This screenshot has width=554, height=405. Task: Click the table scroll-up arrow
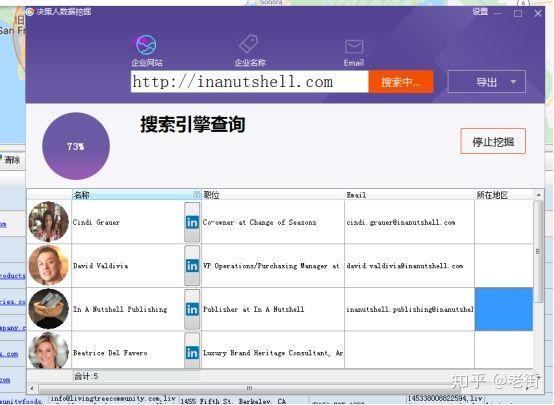tap(538, 195)
